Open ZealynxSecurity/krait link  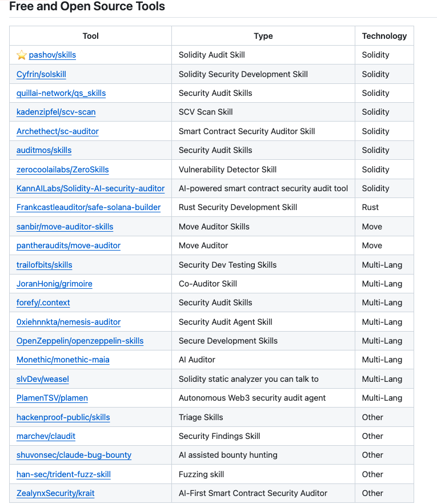[x=55, y=493]
